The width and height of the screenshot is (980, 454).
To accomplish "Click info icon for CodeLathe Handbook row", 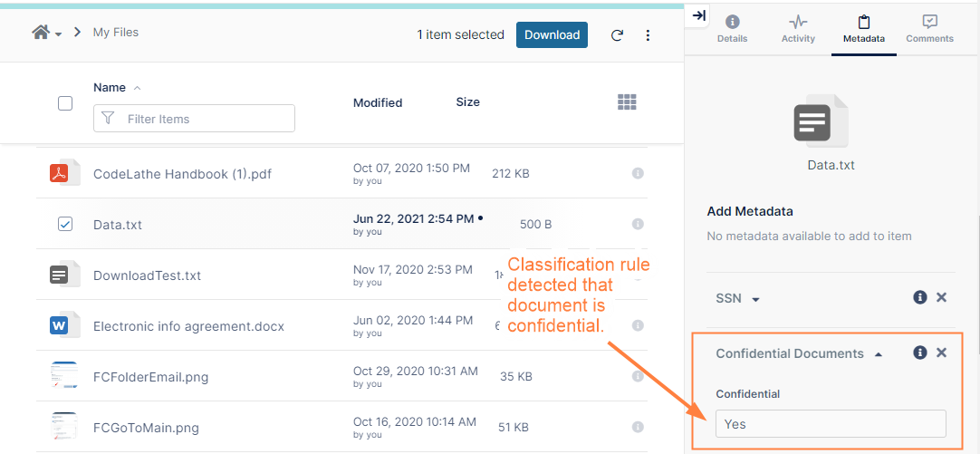I will tap(638, 173).
